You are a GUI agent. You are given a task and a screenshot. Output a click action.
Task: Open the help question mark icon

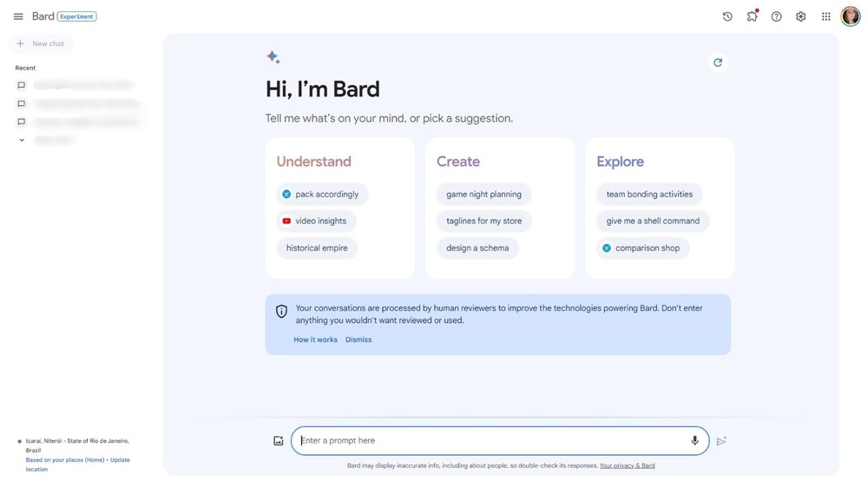(x=776, y=16)
